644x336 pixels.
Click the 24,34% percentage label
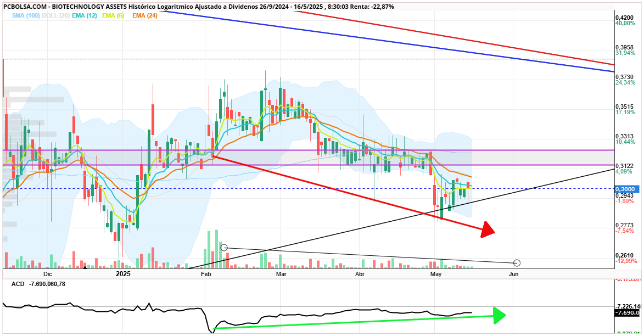coord(625,82)
